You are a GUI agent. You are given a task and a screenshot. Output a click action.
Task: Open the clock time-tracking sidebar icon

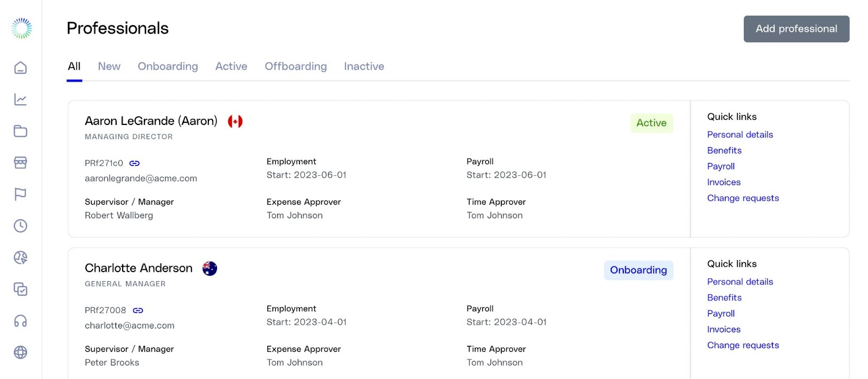coord(21,226)
